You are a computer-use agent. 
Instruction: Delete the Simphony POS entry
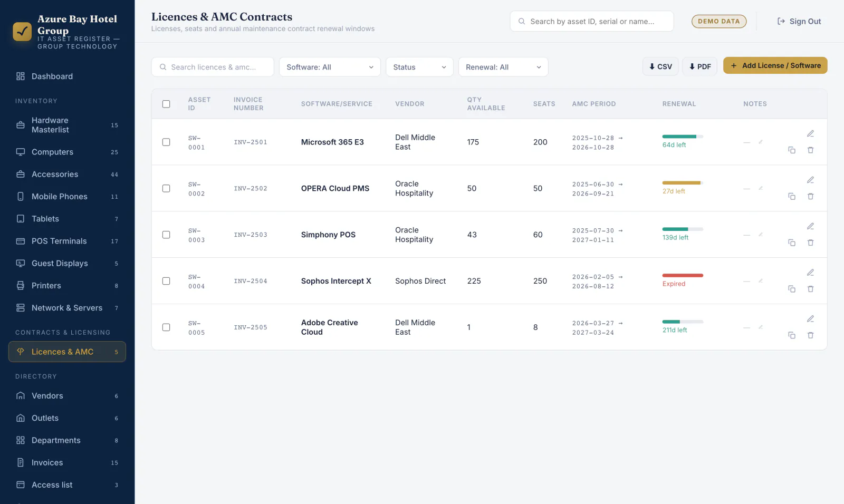coord(810,243)
